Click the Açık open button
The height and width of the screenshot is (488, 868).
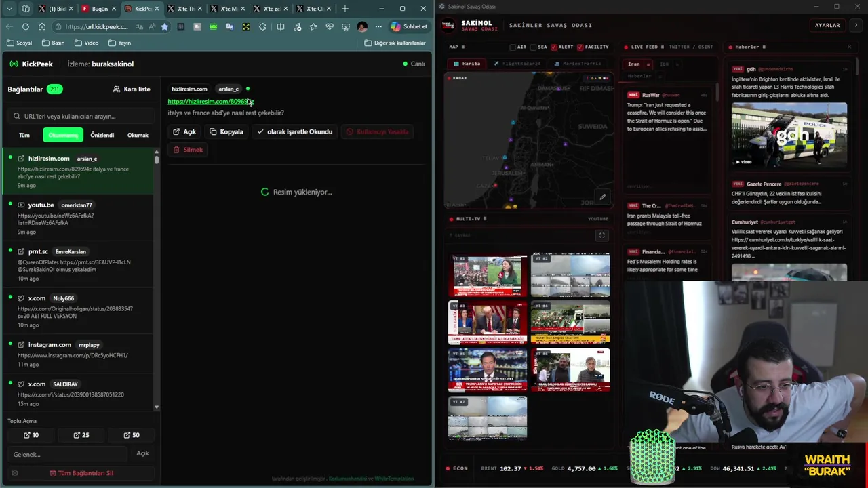[184, 131]
